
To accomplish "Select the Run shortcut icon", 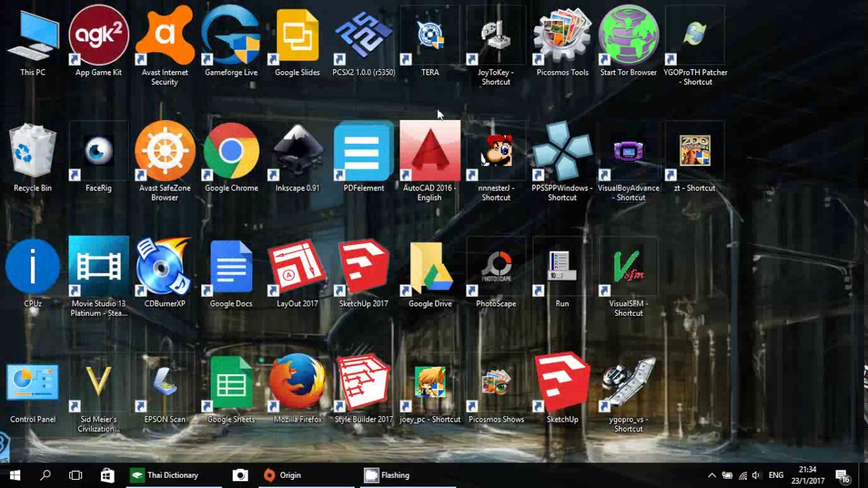I will tap(562, 272).
